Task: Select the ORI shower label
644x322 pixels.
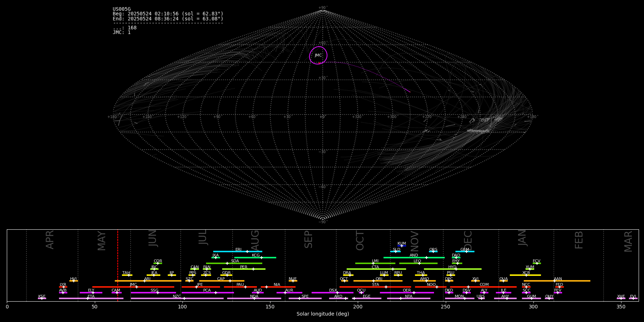Action: tap(379, 279)
